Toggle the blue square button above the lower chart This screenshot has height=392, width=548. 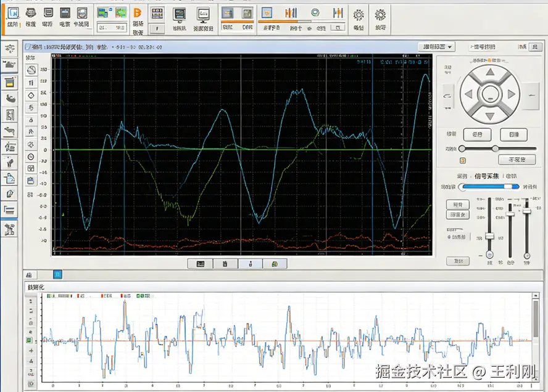coord(57,274)
